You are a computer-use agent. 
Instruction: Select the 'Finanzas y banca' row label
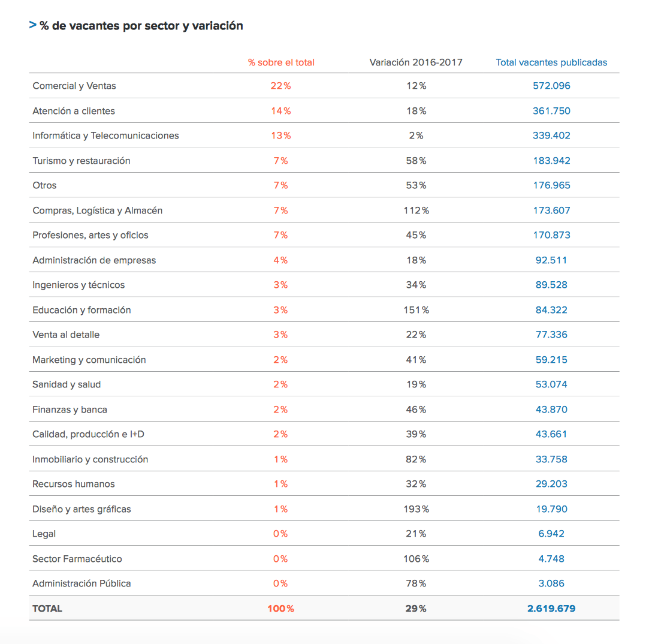(x=70, y=410)
